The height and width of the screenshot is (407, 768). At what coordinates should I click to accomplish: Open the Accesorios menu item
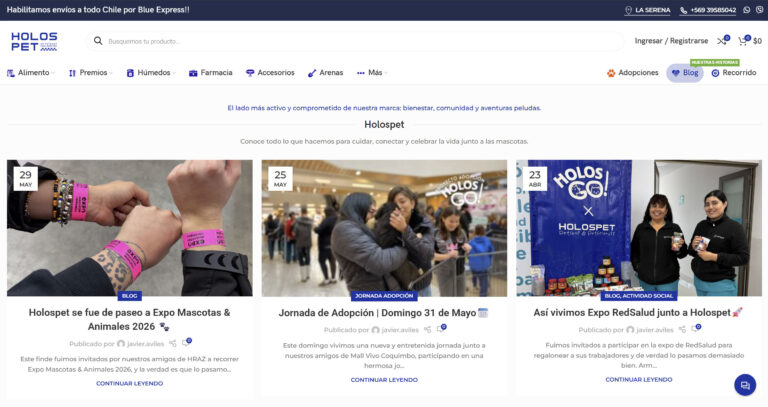coord(270,73)
